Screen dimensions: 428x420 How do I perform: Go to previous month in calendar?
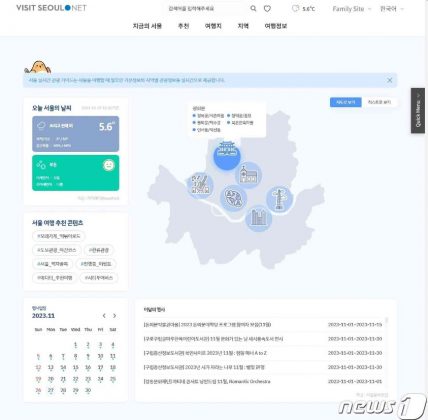[104, 316]
